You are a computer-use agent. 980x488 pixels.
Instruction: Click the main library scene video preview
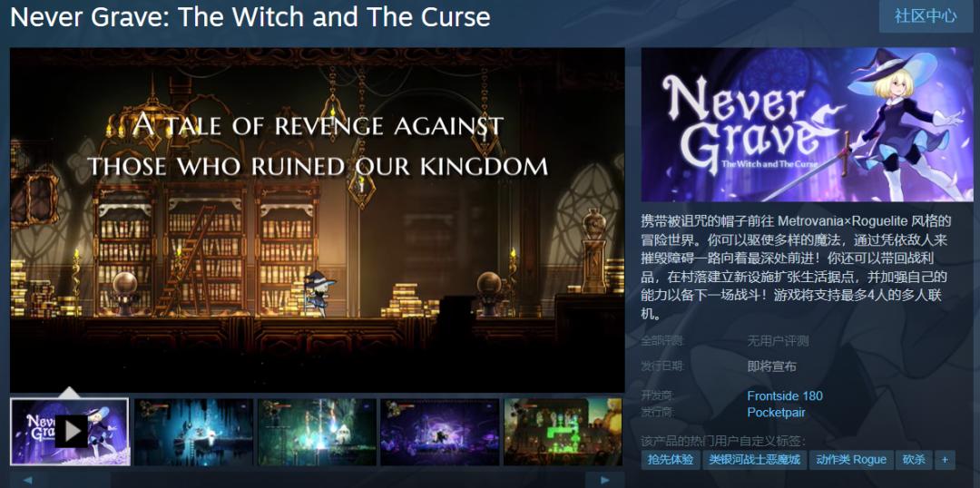[318, 220]
